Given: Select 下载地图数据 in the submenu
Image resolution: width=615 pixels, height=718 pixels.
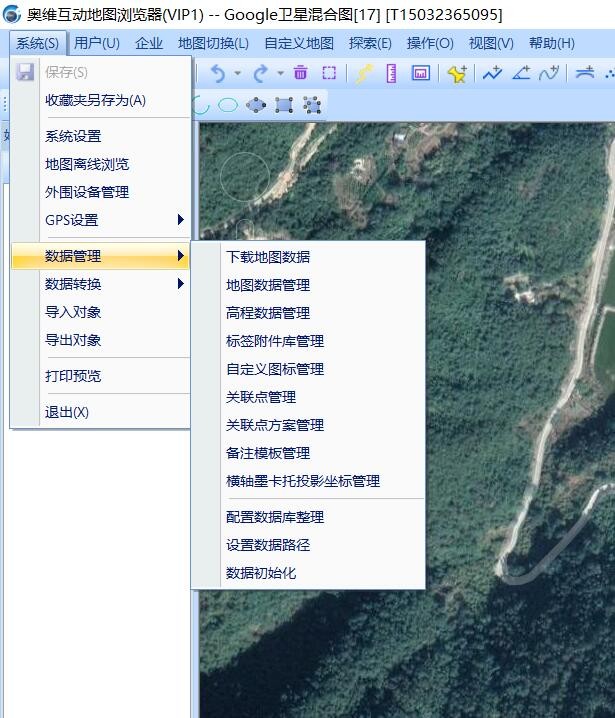Looking at the screenshot, I should click(308, 257).
